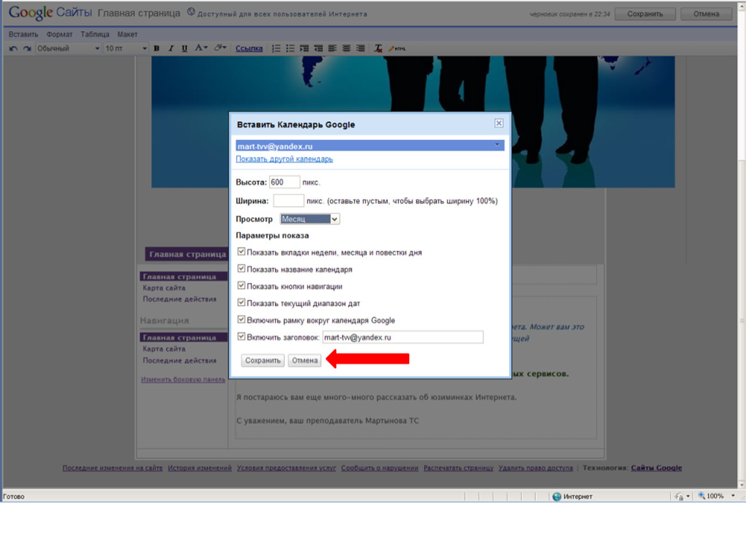
Task: Click the 'Показать другой календарь' link
Action: point(284,159)
